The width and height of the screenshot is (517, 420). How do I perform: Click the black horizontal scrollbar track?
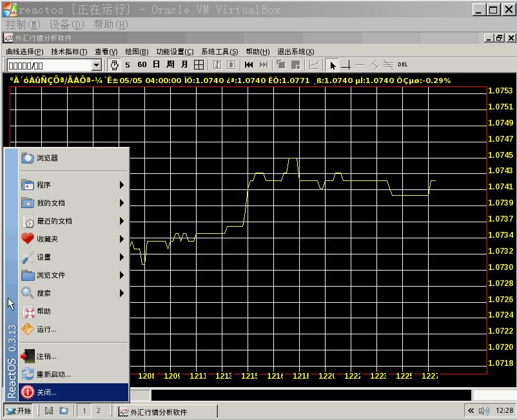click(311, 395)
